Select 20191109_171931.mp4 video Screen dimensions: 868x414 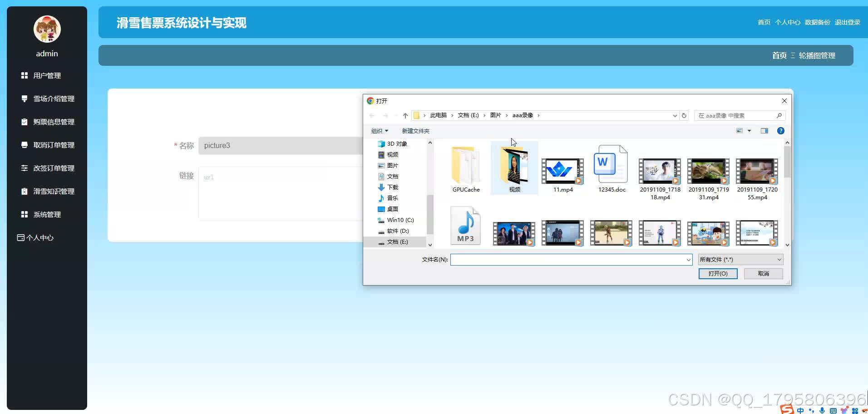[x=709, y=179]
